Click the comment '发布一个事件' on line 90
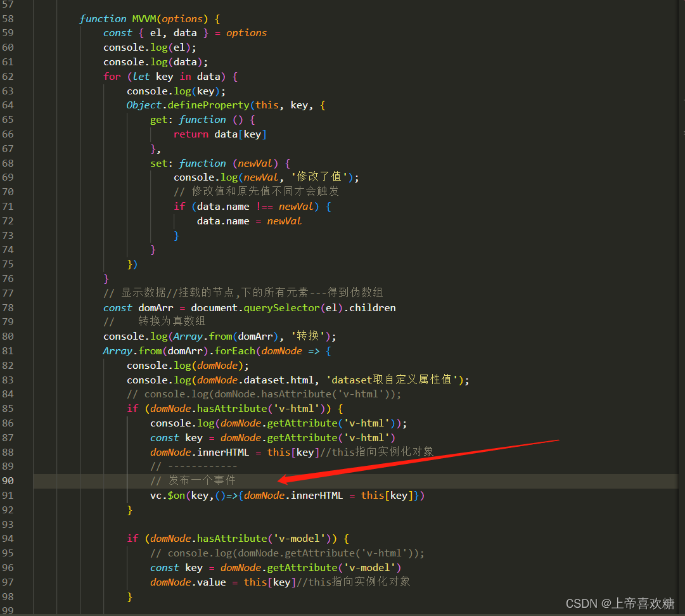Viewport: 685px width, 616px height. [193, 480]
